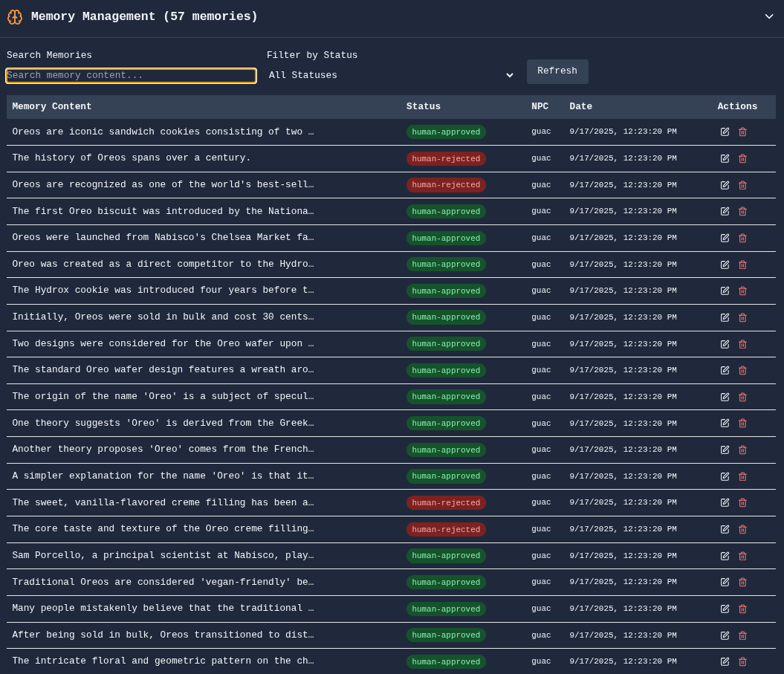
Task: Edit the 'Oreos are iconic sandwich cookies' memory
Action: point(725,132)
